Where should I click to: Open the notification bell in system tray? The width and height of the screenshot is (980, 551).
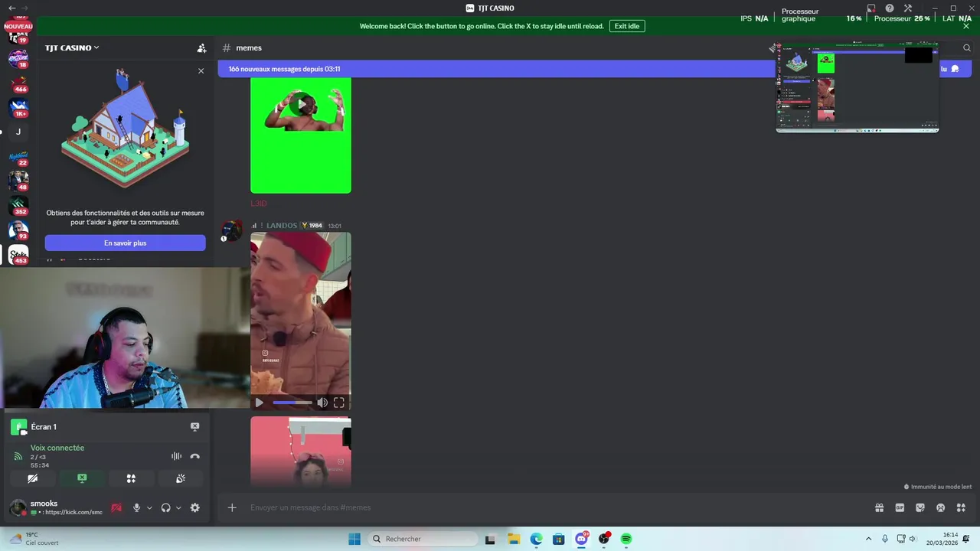click(967, 539)
